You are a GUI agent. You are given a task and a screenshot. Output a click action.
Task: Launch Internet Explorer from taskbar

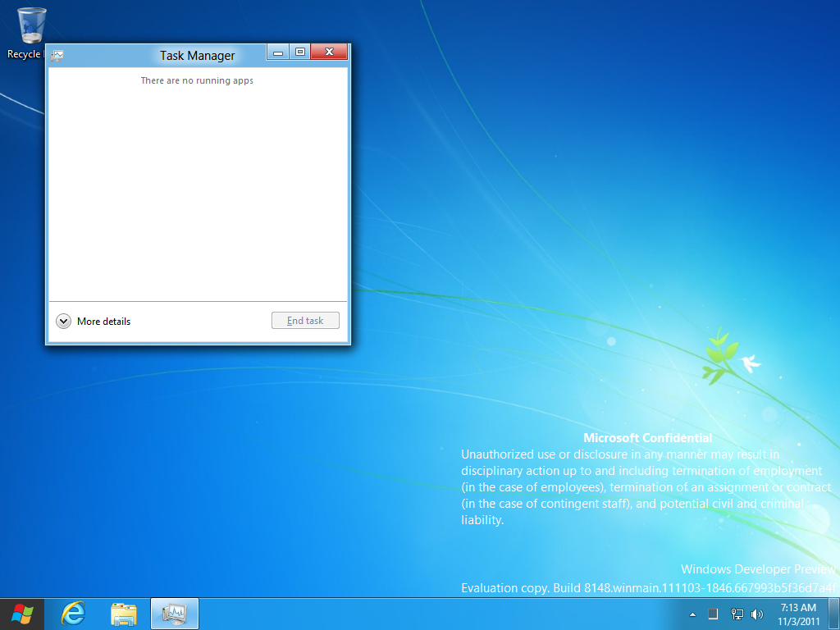[73, 614]
